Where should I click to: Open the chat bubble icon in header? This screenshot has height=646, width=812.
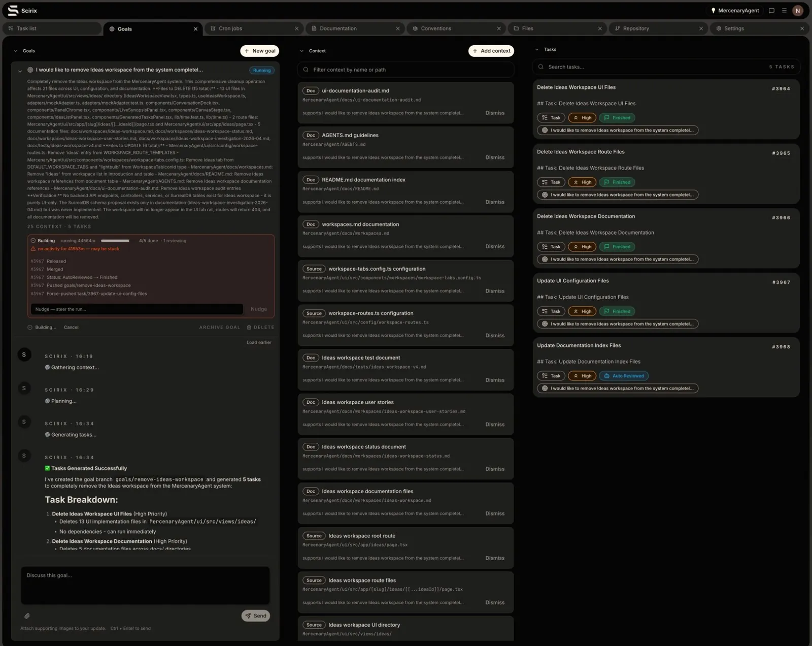tap(771, 11)
